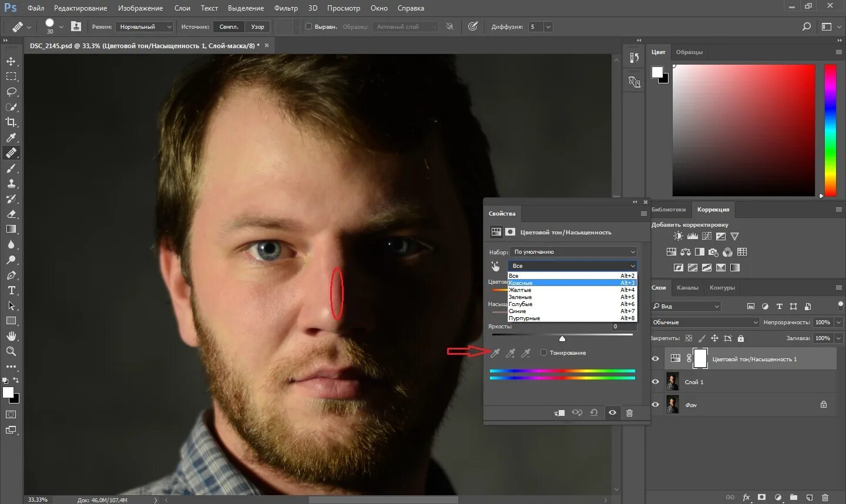Open the search icon in options bar
The height and width of the screenshot is (504, 846).
[x=807, y=26]
